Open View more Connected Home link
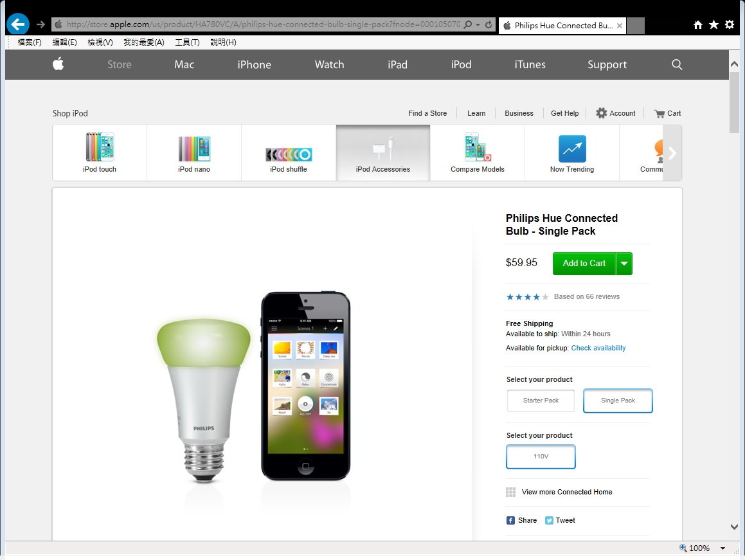This screenshot has height=560, width=745. click(567, 492)
